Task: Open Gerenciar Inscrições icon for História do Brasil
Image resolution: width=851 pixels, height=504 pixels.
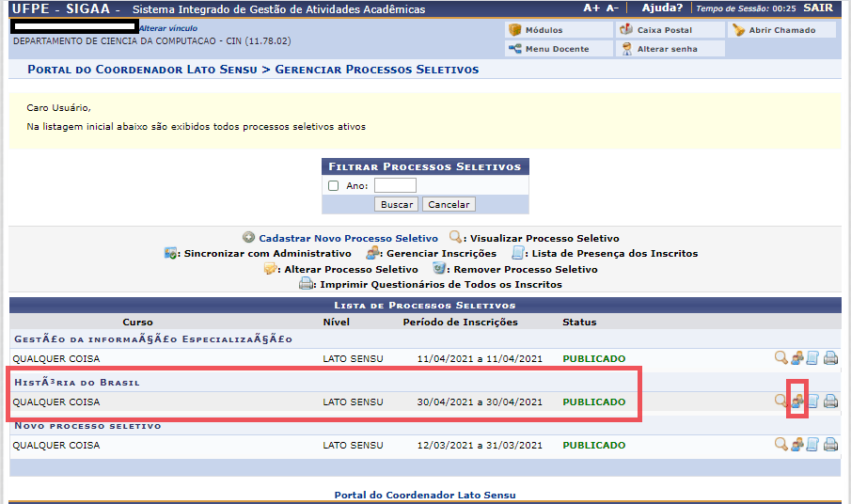Action: coord(797,402)
